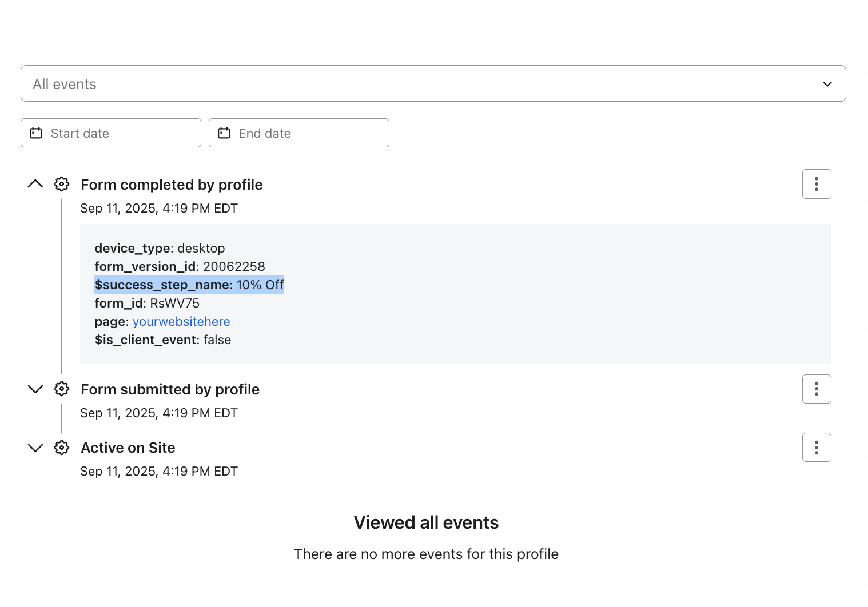The height and width of the screenshot is (607, 868).
Task: Open the three-dot menu for Form submitted by profile
Action: pos(817,389)
